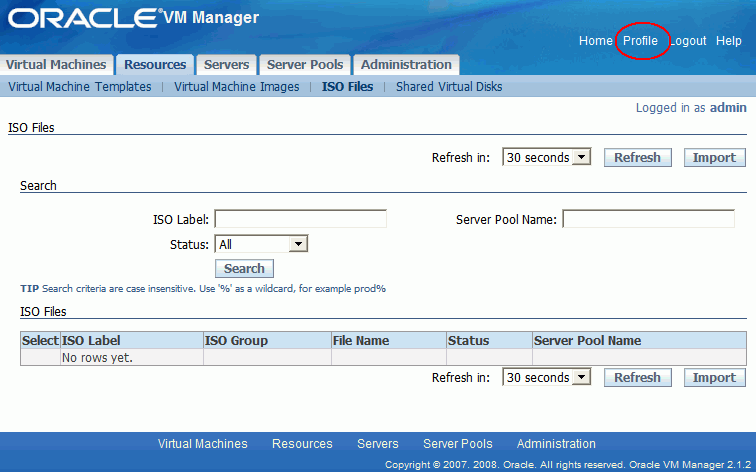Go to the Administration tab
The height and width of the screenshot is (472, 756).
pyautogui.click(x=406, y=65)
